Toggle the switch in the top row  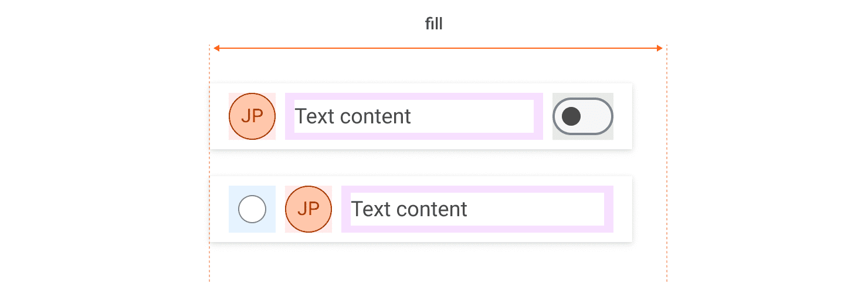click(583, 116)
